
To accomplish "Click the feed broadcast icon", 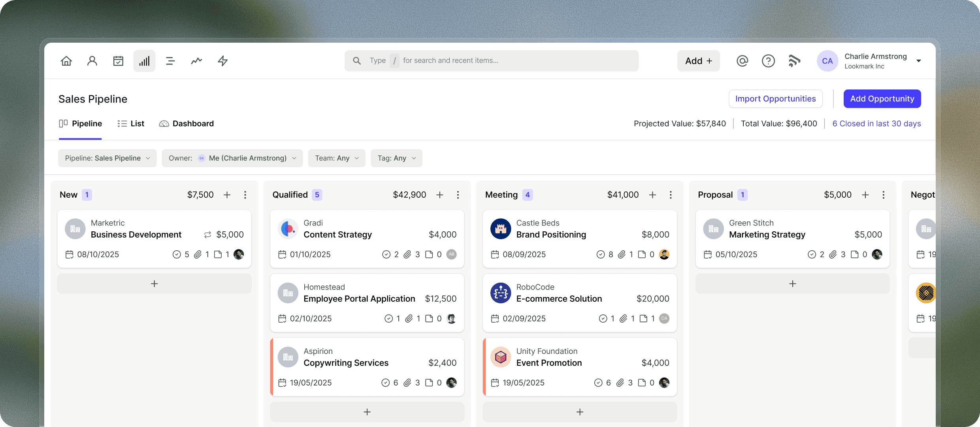I will click(x=794, y=61).
